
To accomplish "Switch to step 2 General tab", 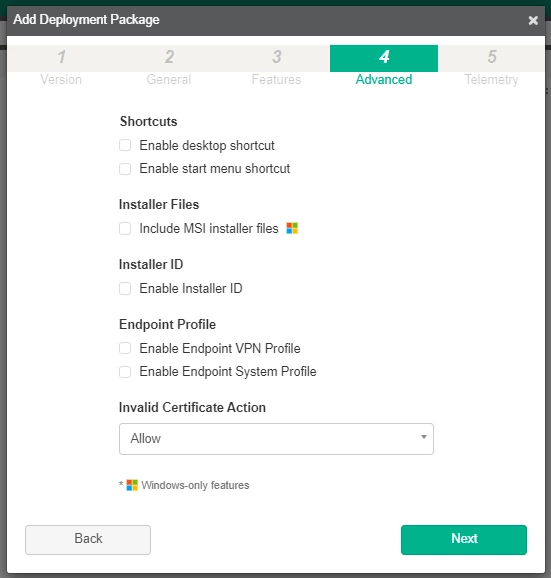I will click(x=169, y=67).
